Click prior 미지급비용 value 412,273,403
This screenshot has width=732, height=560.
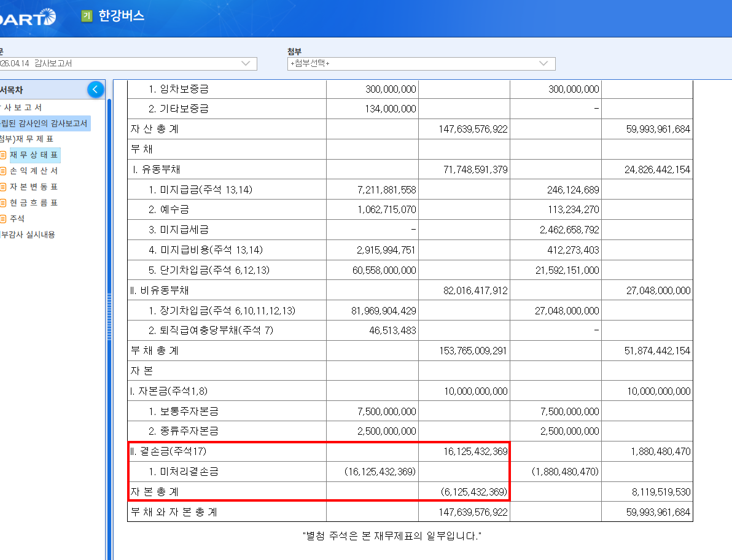click(x=574, y=251)
